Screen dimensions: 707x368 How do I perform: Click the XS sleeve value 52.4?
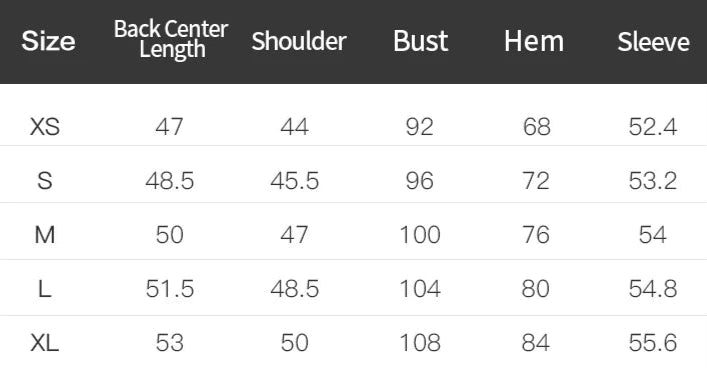[653, 126]
